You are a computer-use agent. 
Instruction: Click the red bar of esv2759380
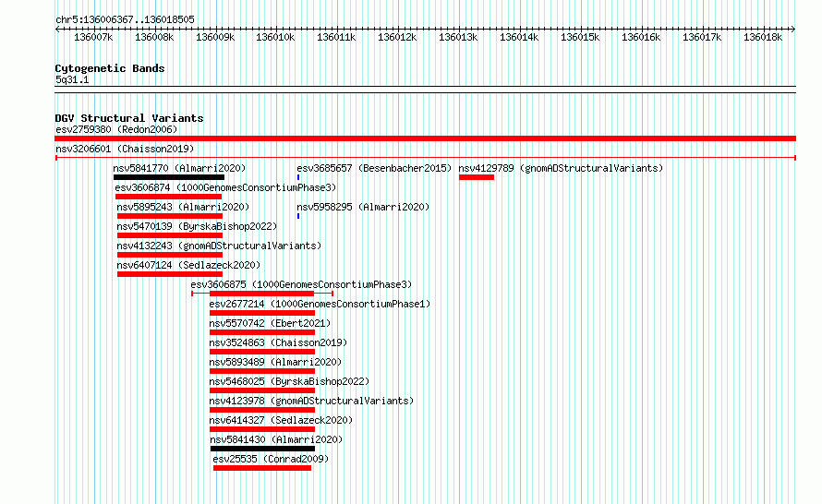425,138
